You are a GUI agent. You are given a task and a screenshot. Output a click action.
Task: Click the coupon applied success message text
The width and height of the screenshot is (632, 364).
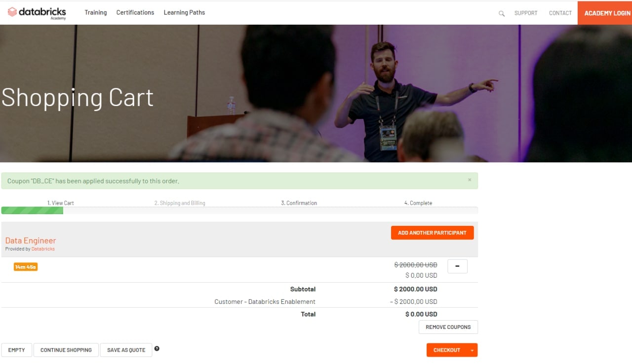[x=93, y=181]
